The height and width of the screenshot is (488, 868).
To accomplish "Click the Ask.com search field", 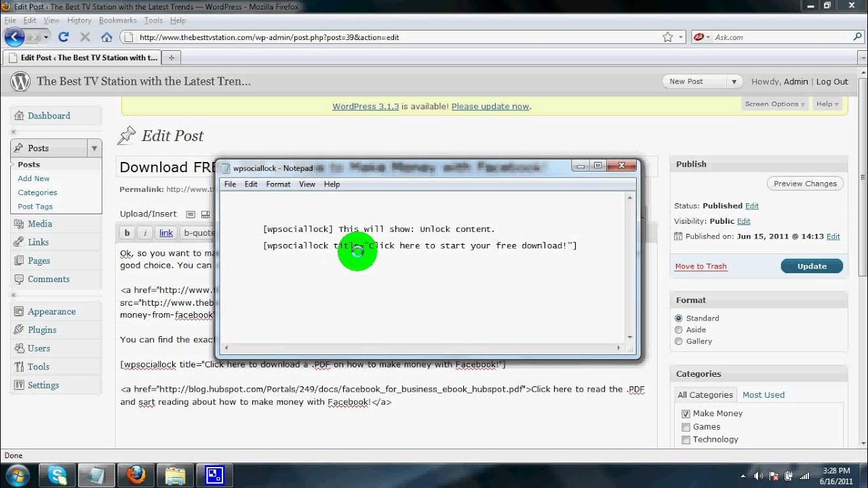I will click(x=780, y=37).
